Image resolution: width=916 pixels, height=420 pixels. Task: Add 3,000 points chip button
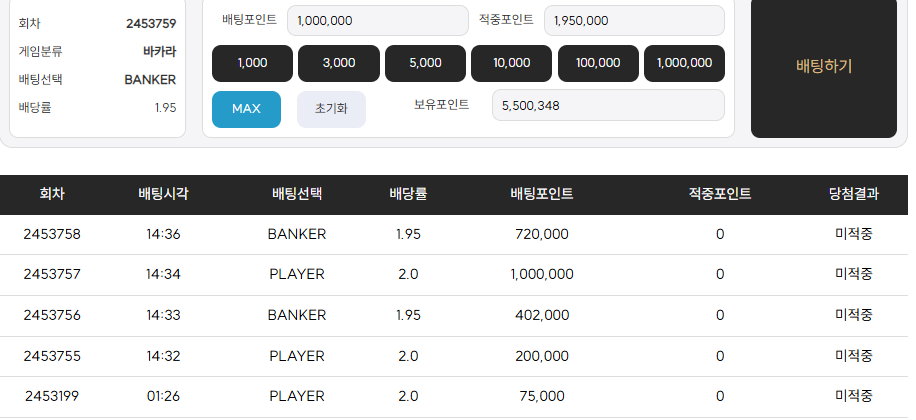click(x=339, y=63)
